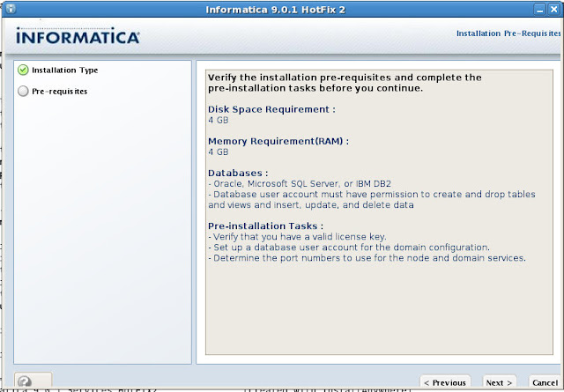
Task: Click the Memory Requirement(RAM) heading
Action: tap(278, 141)
